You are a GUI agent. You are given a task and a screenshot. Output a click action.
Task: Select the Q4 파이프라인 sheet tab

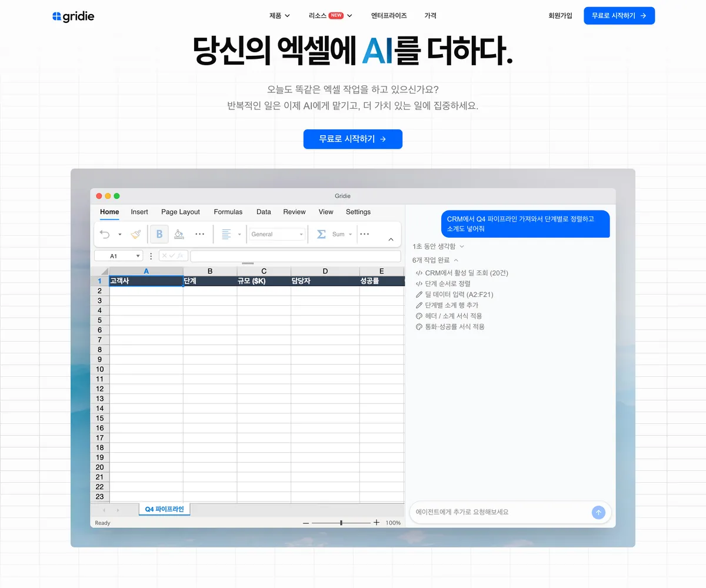click(165, 509)
